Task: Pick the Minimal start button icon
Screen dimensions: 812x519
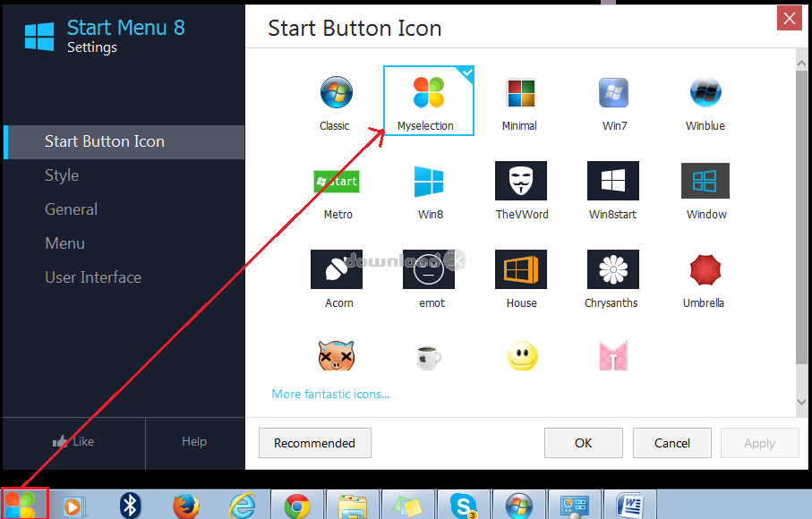Action: click(520, 102)
